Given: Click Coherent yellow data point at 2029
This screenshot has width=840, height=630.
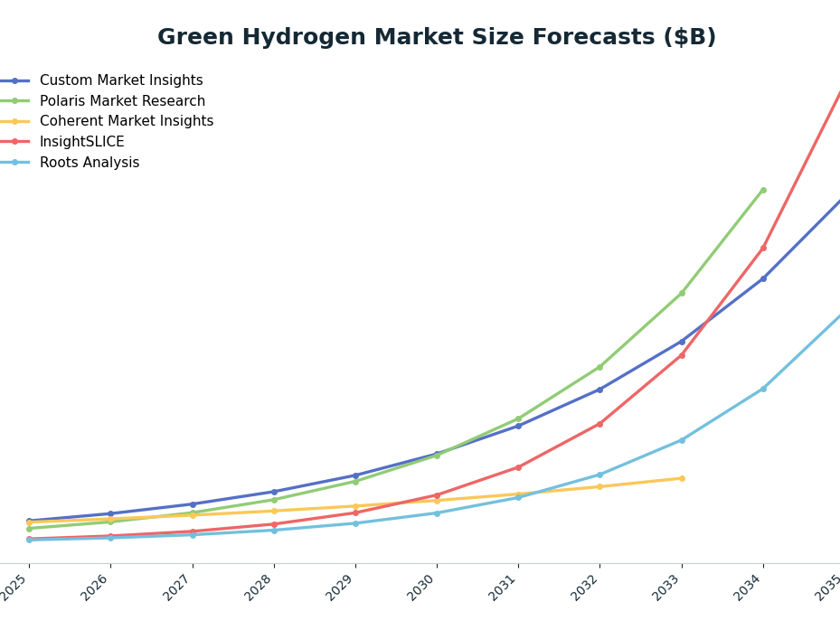Looking at the screenshot, I should point(355,505).
